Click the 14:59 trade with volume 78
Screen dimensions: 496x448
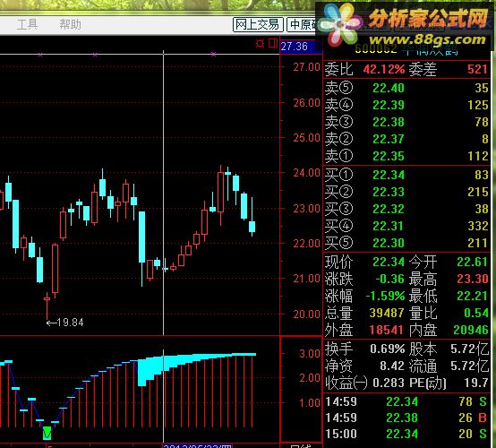click(406, 401)
